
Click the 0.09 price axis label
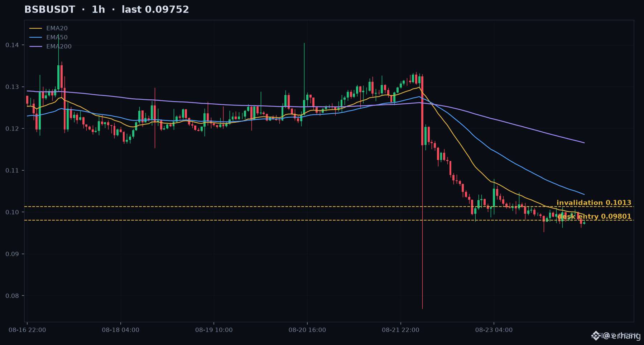(x=12, y=254)
